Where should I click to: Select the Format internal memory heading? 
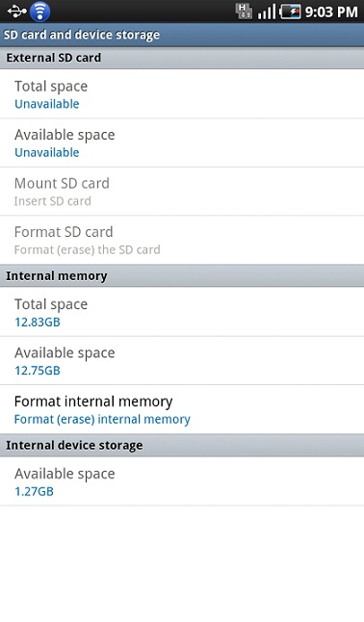click(93, 402)
